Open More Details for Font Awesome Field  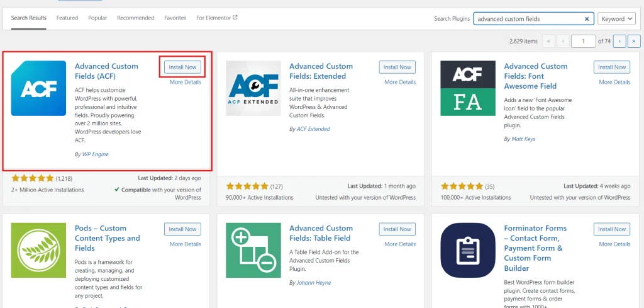pyautogui.click(x=614, y=83)
